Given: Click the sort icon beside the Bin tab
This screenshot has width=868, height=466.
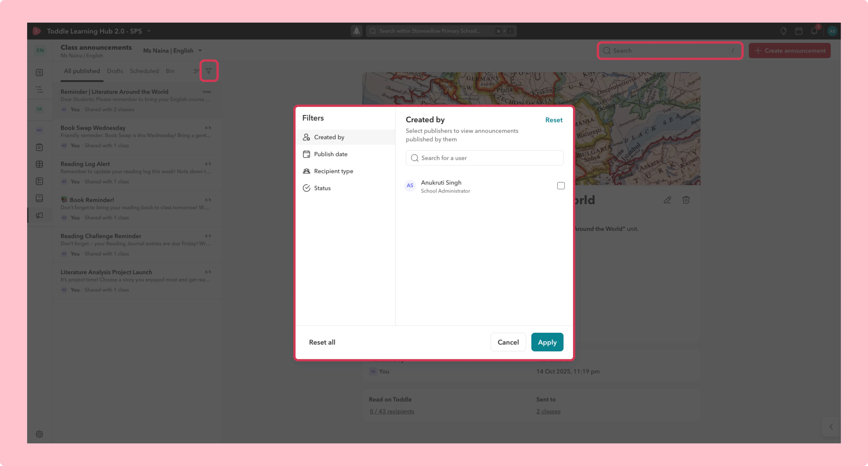Looking at the screenshot, I should [x=196, y=71].
